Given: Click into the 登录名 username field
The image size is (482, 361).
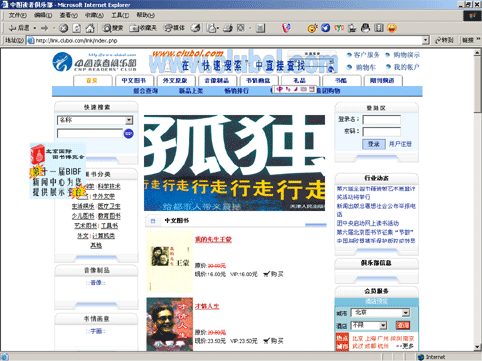Looking at the screenshot, I should (x=382, y=120).
